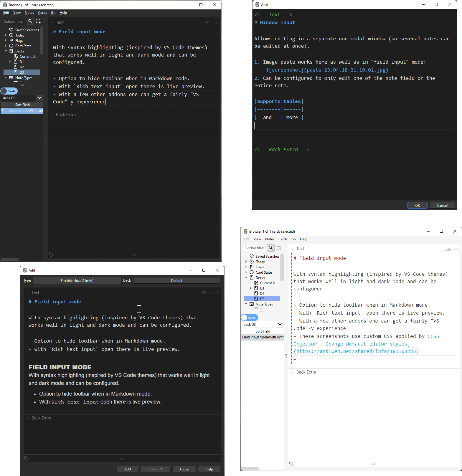Open History dropdown in Add window
462x476 pixels.
[x=155, y=469]
